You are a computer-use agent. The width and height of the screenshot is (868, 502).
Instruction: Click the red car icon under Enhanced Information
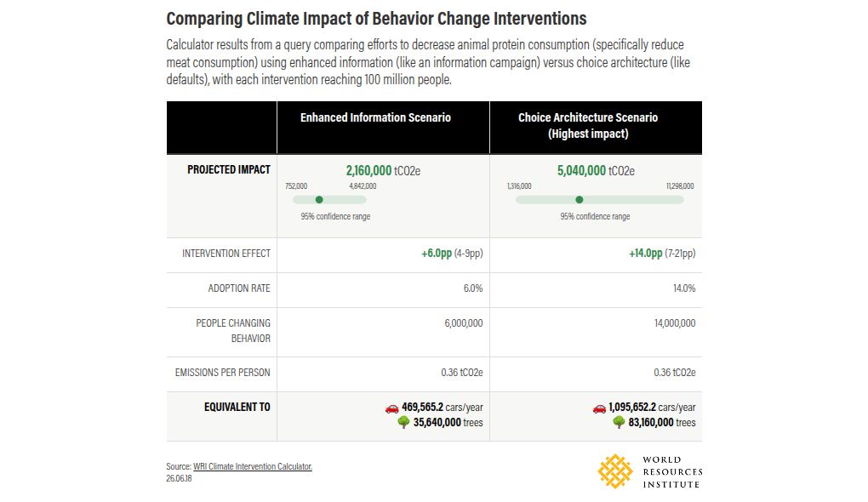point(392,408)
